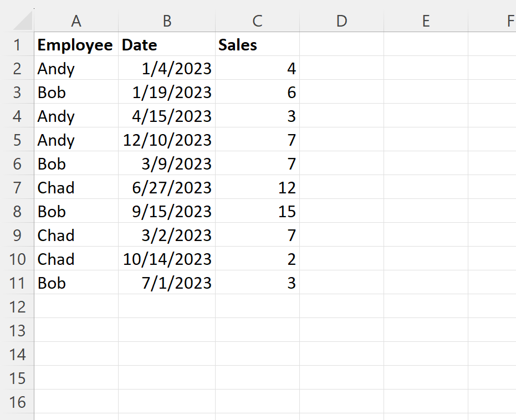Click the cell with sales value 15
This screenshot has width=516, height=420.
pos(257,211)
